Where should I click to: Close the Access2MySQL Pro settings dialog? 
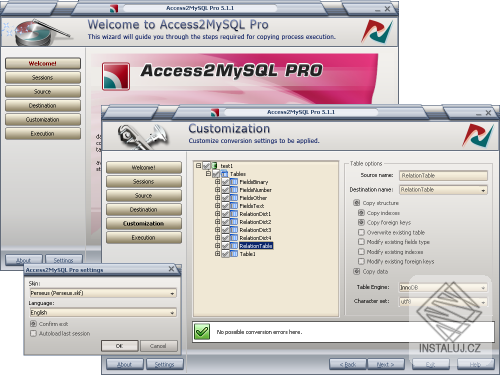pos(171,269)
